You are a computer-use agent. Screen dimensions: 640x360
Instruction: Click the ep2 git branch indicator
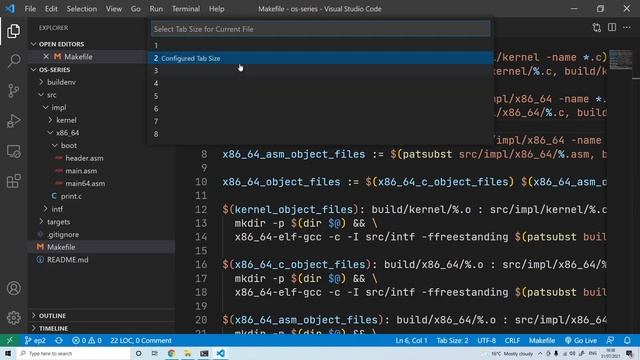[x=35, y=340]
